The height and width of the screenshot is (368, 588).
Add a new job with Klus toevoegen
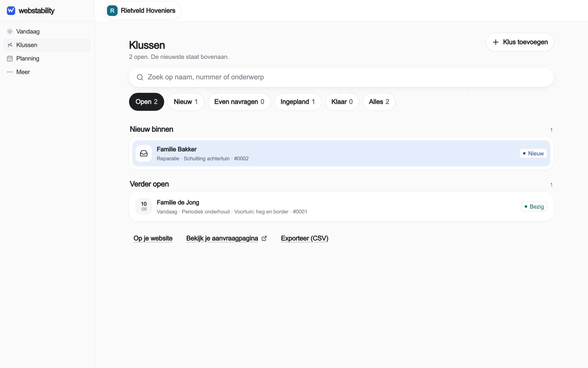click(x=520, y=42)
